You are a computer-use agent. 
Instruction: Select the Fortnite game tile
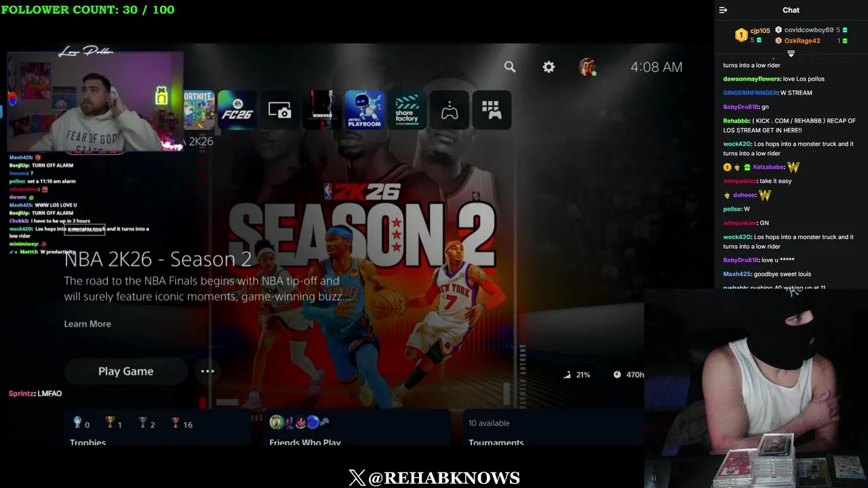click(199, 110)
